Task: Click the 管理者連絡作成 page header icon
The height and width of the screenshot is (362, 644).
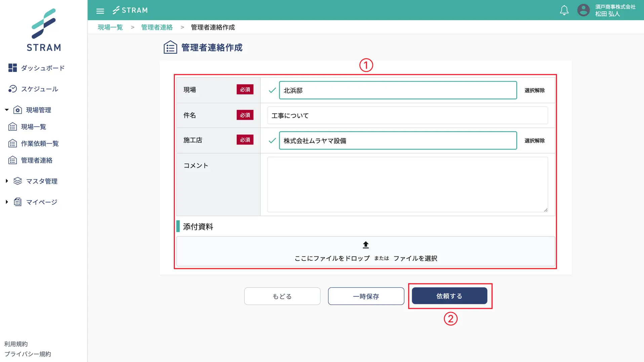Action: coord(170,47)
